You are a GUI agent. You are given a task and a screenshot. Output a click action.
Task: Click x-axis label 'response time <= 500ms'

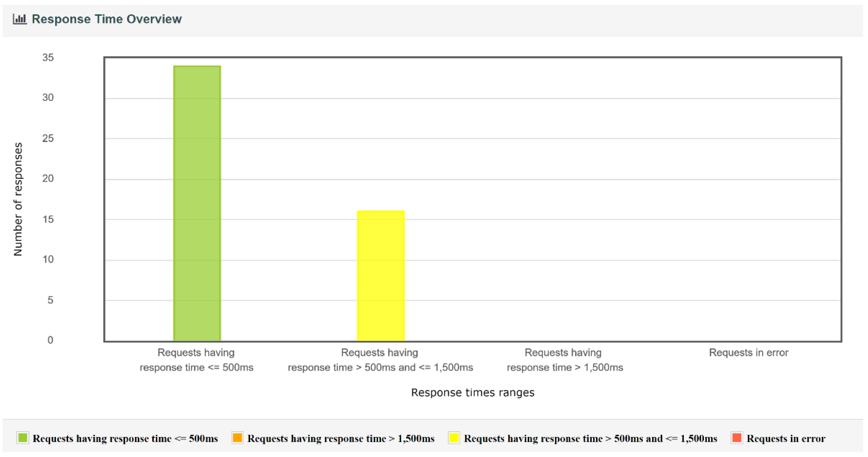196,367
